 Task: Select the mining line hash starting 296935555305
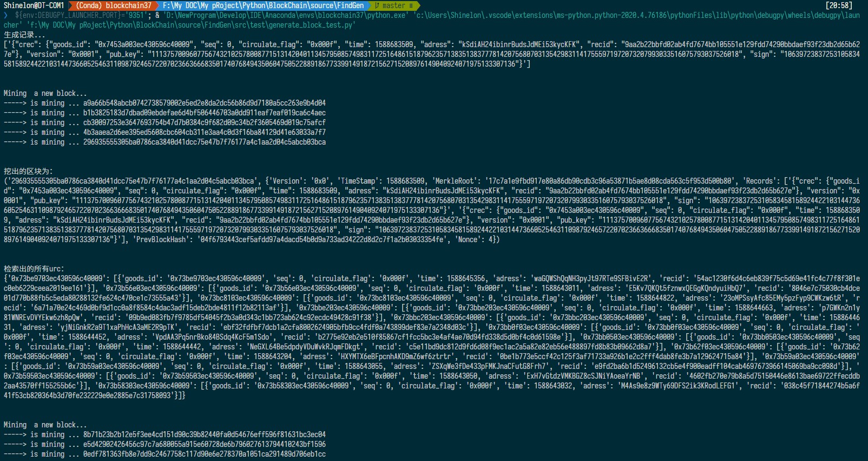[205, 142]
